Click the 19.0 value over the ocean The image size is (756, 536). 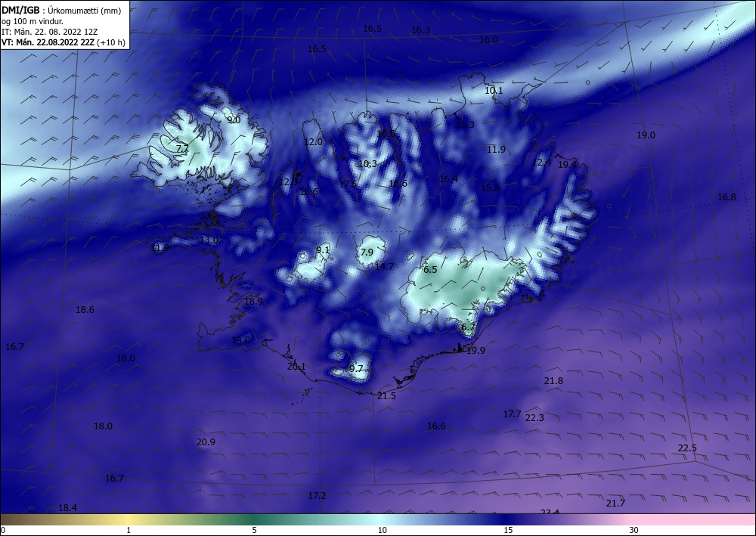[x=646, y=135]
